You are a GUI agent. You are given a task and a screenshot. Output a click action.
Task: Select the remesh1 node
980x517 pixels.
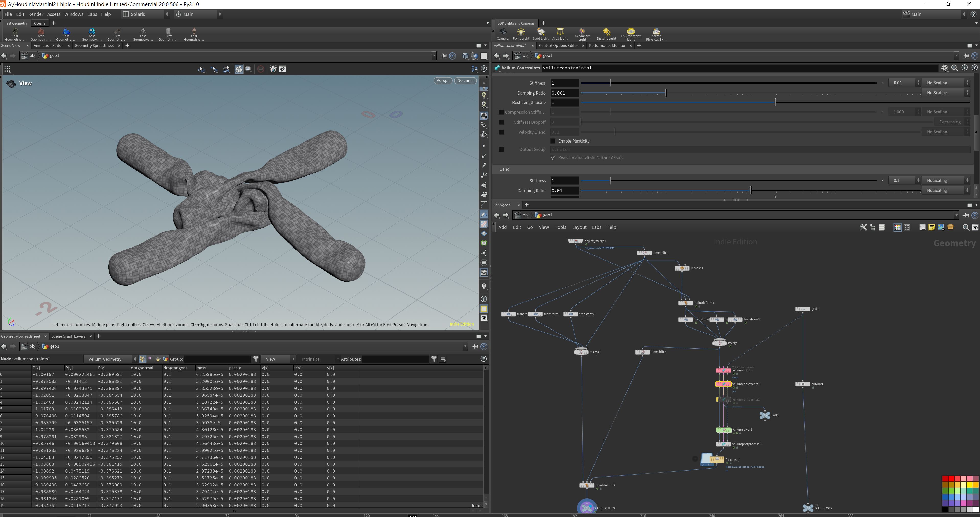coord(682,268)
